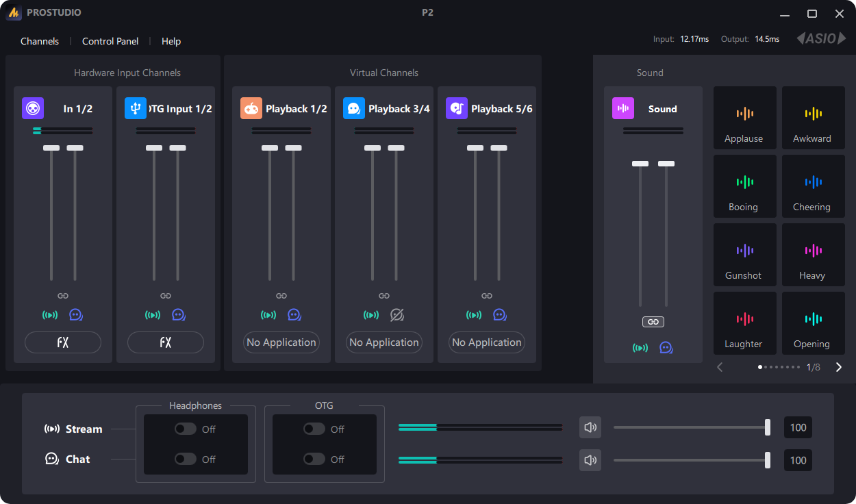Toggle chat routing on Playback 5/6
Image resolution: width=856 pixels, height=504 pixels.
pos(500,315)
